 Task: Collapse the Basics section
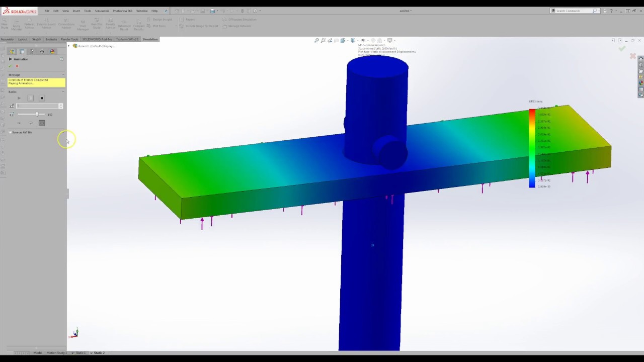coord(63,92)
